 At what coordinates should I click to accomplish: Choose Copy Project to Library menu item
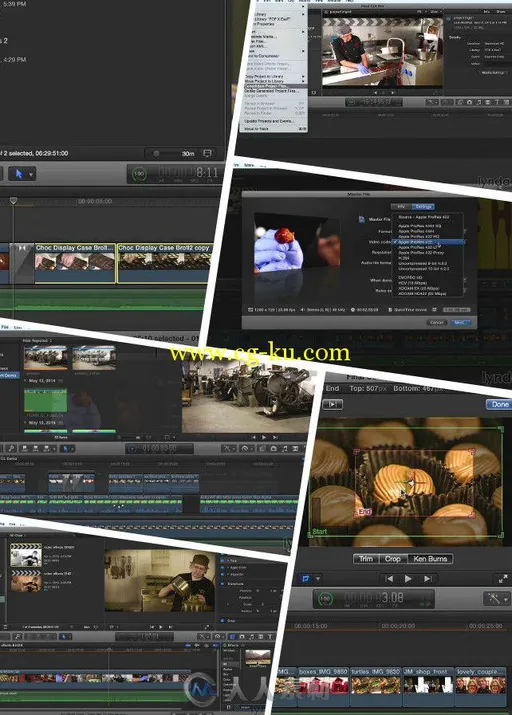coord(273,76)
